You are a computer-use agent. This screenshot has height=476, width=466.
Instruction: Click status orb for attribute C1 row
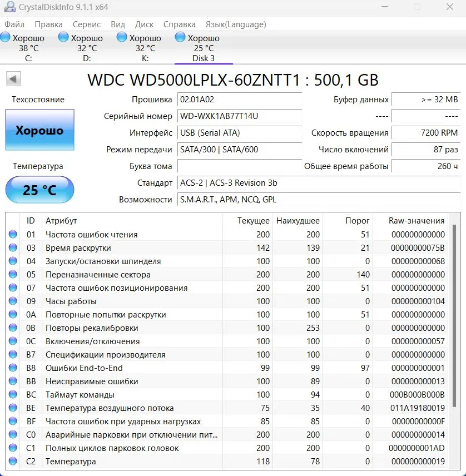click(x=13, y=448)
